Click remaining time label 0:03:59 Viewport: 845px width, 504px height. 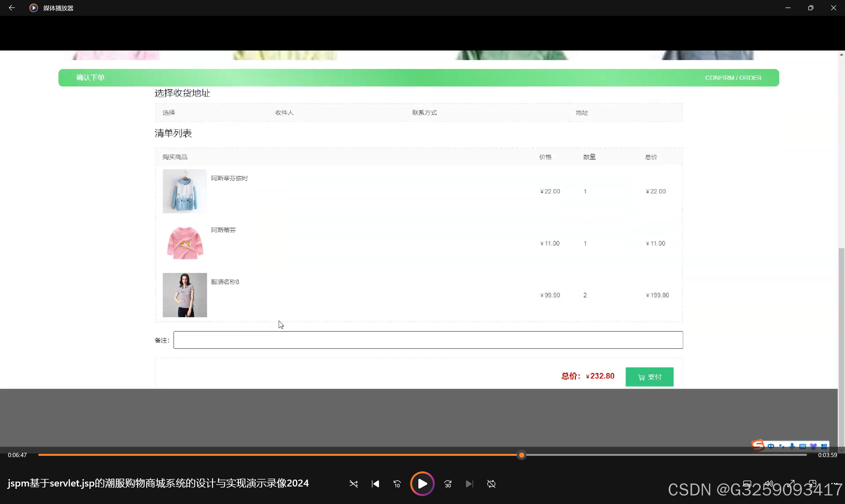tap(827, 455)
